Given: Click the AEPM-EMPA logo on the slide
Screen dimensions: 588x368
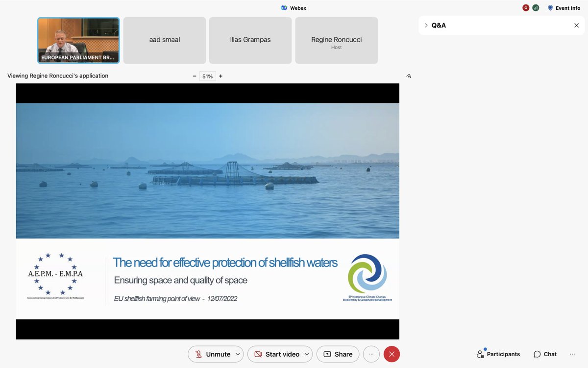Looking at the screenshot, I should (x=55, y=276).
